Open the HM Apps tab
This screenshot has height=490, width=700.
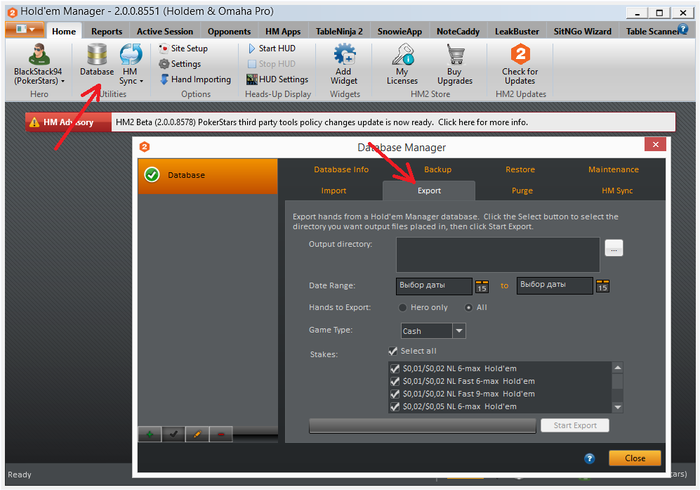coord(283,31)
